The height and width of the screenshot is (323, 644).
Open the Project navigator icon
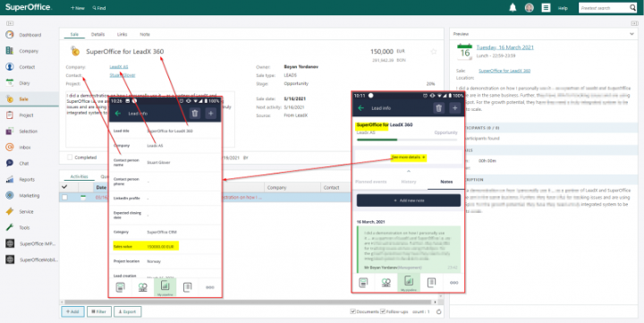[10, 115]
